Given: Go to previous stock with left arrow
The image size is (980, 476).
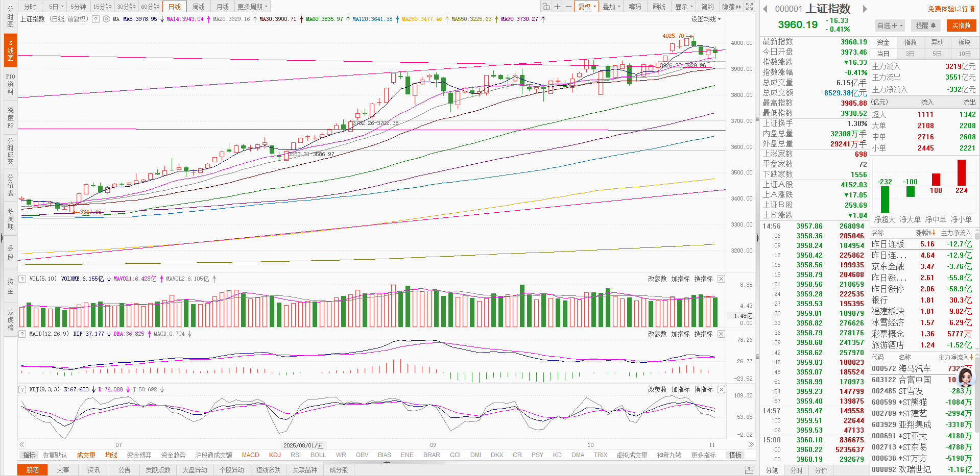Looking at the screenshot, I should [x=765, y=9].
